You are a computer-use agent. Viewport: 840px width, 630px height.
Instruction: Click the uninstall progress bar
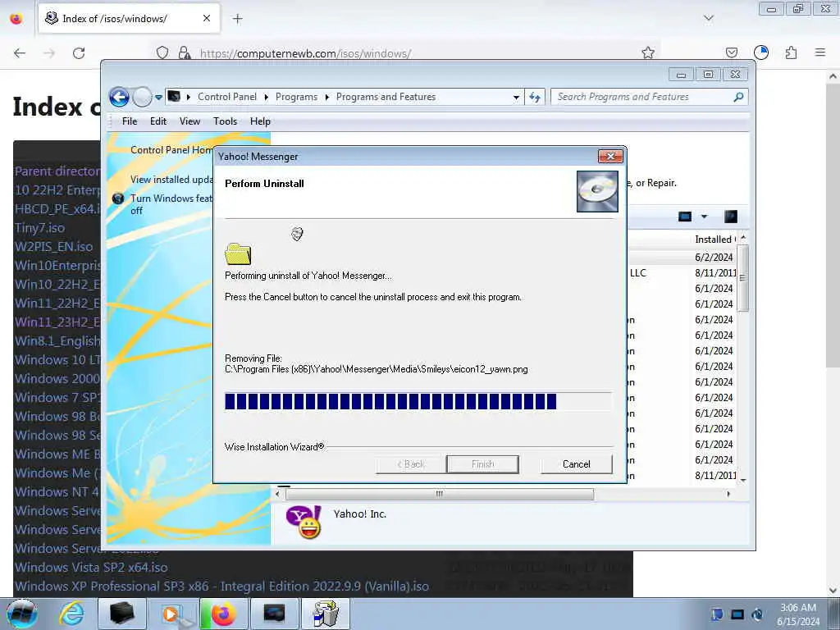pos(418,401)
